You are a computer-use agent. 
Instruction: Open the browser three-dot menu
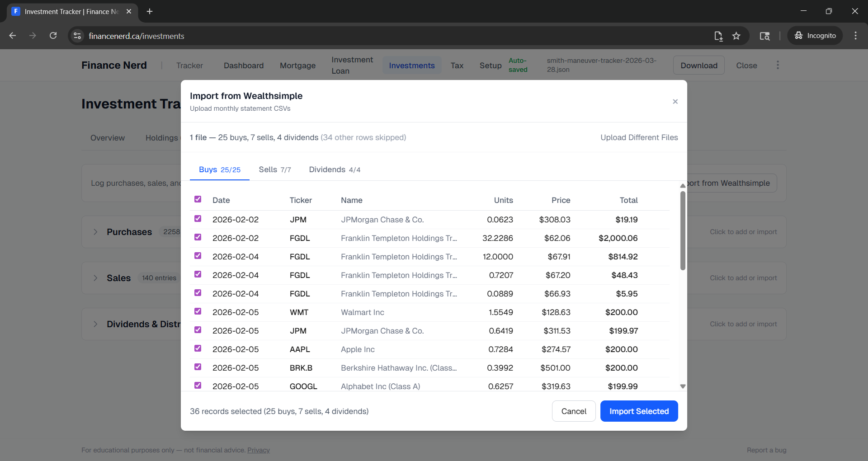click(855, 36)
